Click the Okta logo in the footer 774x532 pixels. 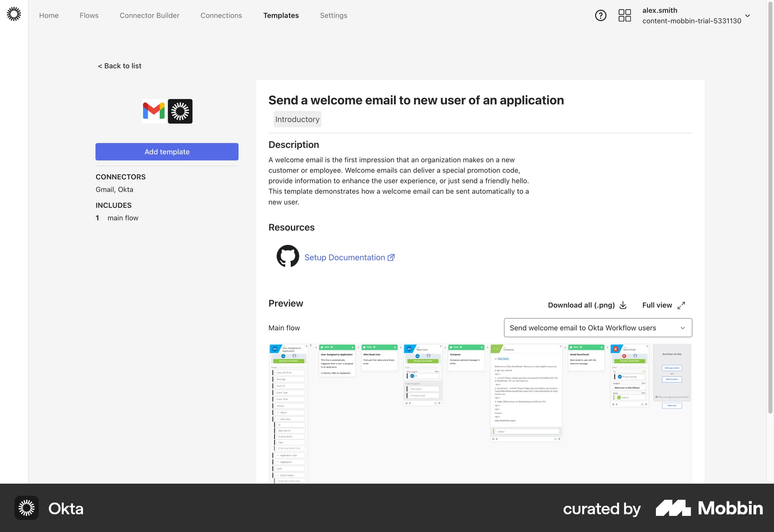[26, 508]
